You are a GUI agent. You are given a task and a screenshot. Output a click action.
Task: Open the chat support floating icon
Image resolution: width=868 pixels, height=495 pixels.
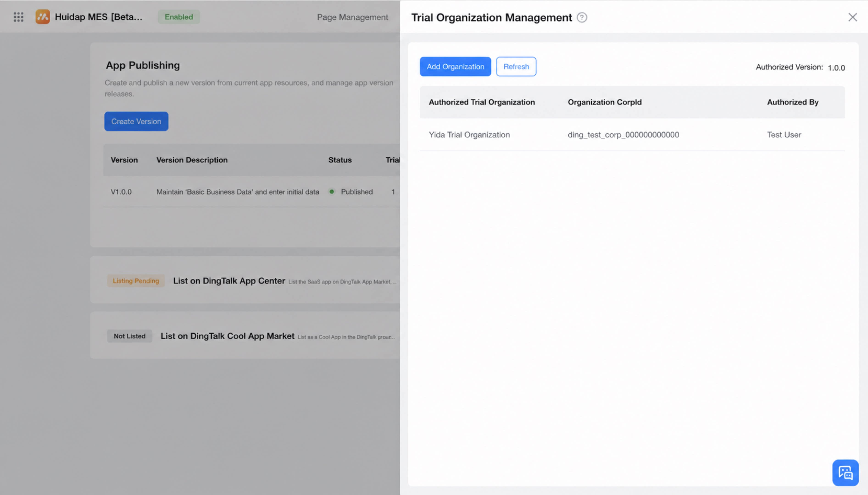coord(845,473)
